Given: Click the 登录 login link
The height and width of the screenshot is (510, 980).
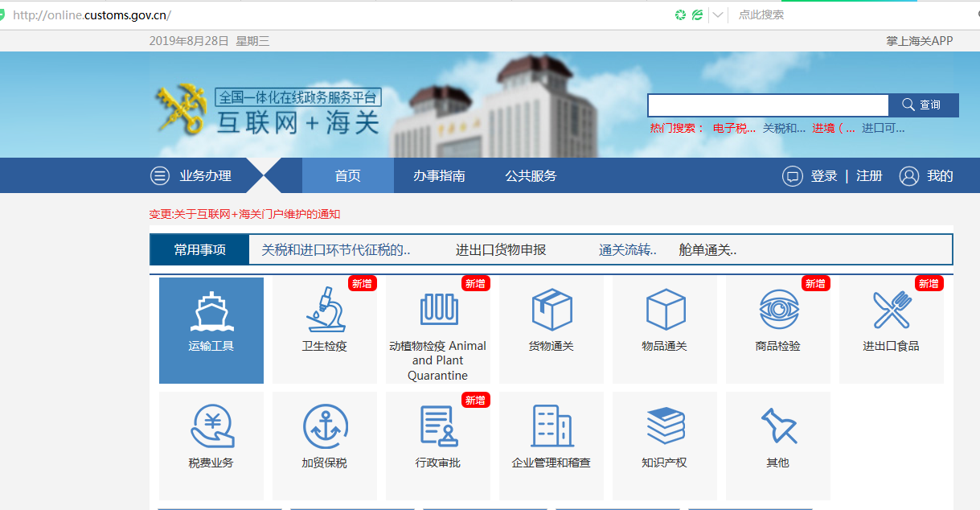Looking at the screenshot, I should (x=823, y=176).
